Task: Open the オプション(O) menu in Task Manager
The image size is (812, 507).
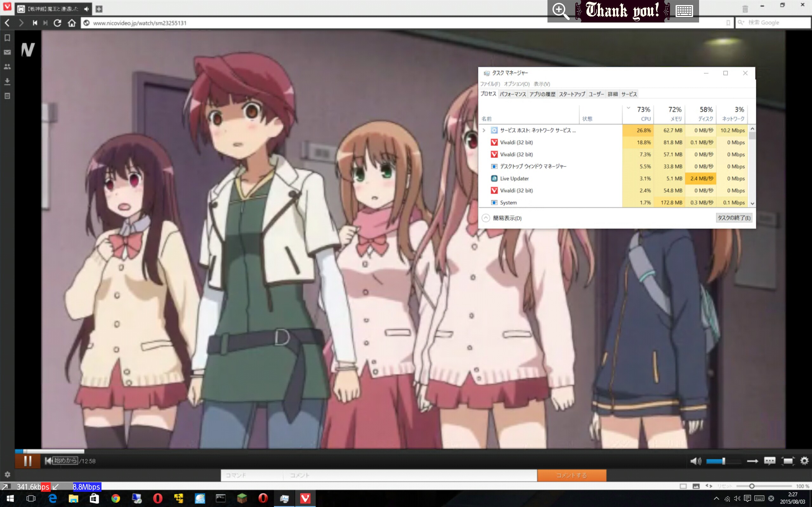Action: [x=516, y=84]
